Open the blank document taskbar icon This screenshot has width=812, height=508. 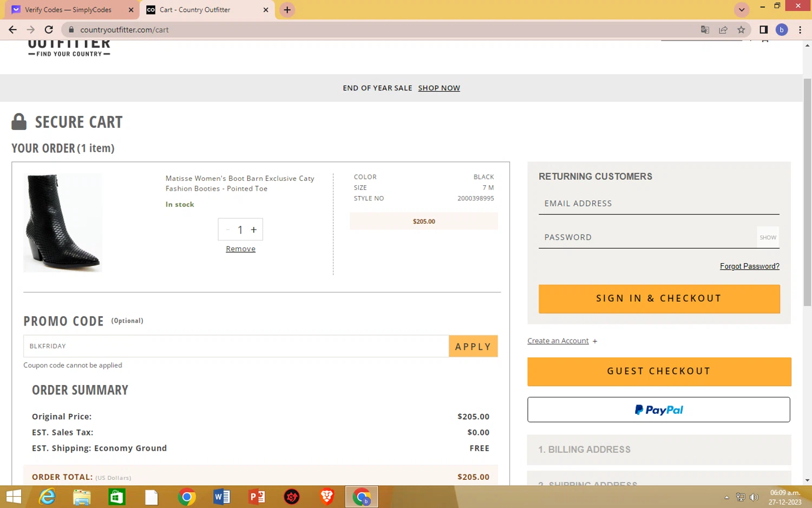point(151,497)
